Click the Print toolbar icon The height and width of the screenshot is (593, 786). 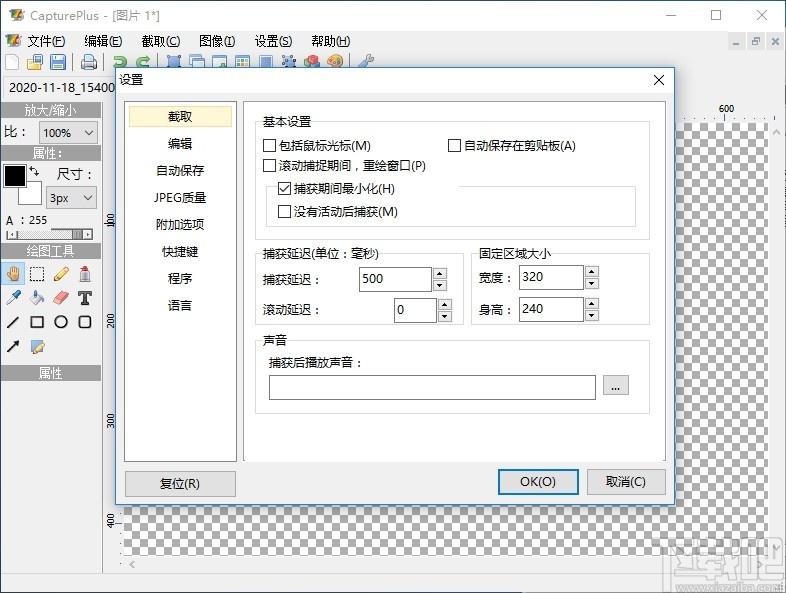(89, 62)
